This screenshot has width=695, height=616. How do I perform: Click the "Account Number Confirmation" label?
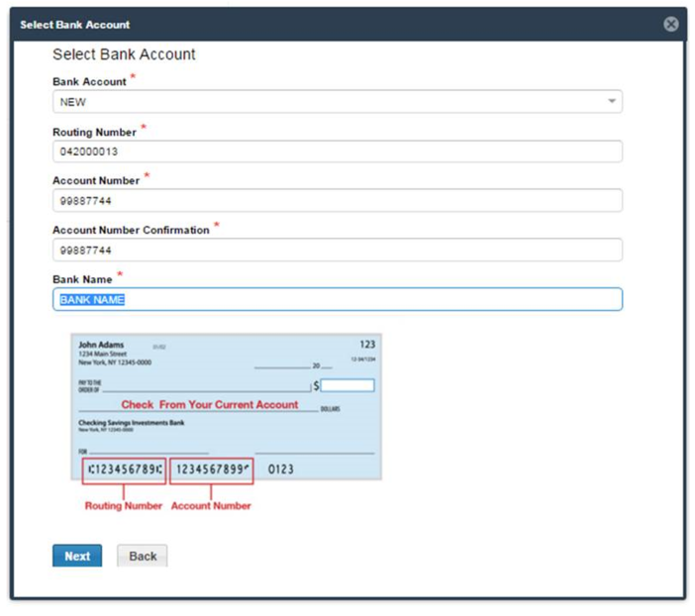pyautogui.click(x=131, y=230)
